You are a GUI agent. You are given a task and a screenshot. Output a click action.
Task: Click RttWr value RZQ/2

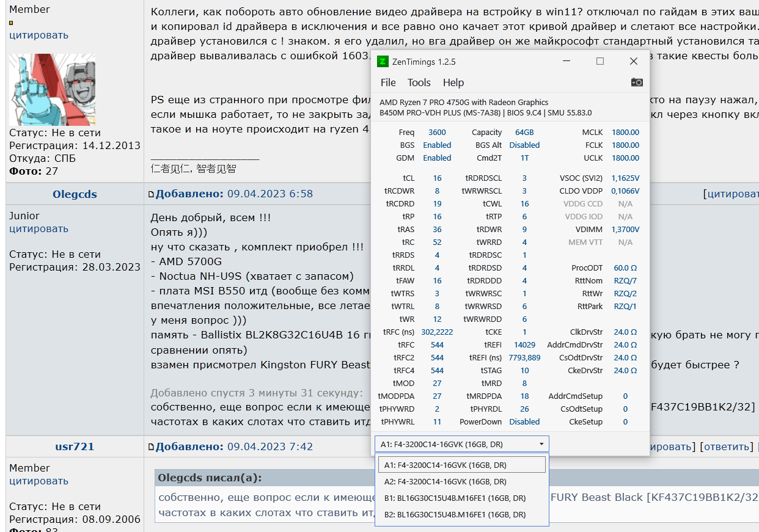tap(625, 294)
